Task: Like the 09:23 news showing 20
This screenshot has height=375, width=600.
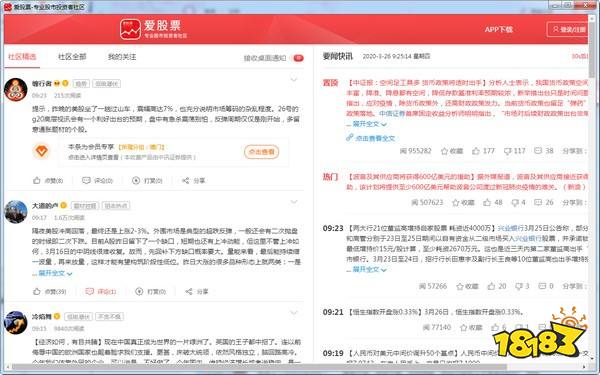Action: point(497,286)
